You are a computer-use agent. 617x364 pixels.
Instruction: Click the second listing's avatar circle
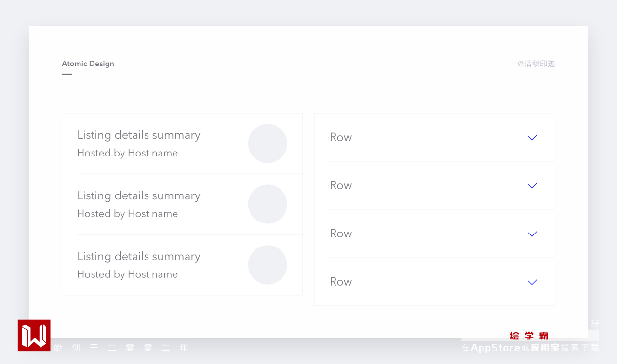[268, 204]
